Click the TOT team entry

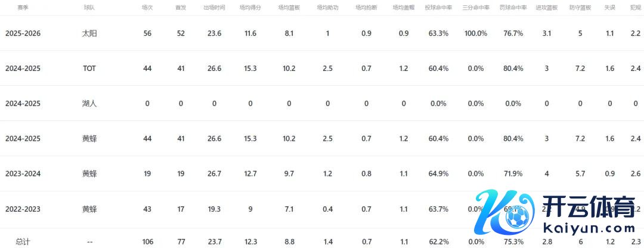(x=89, y=69)
